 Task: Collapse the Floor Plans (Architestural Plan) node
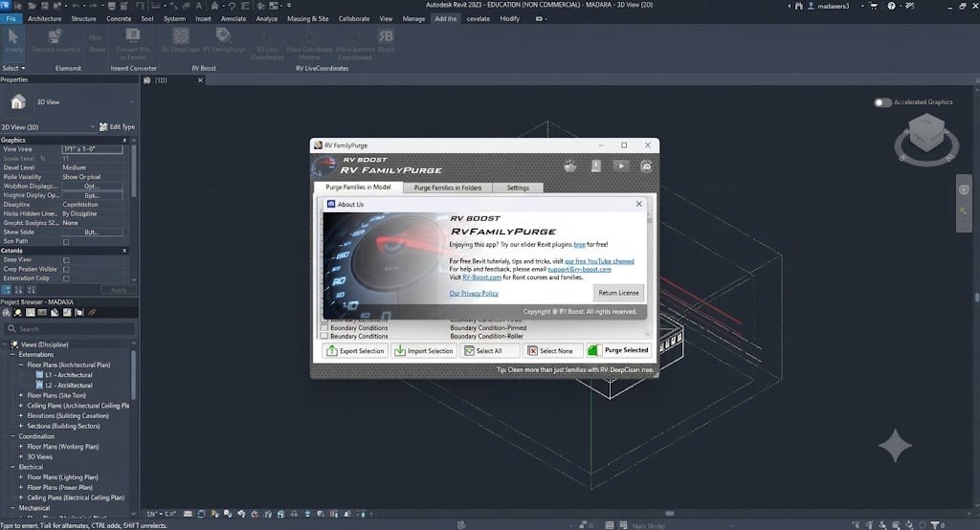click(21, 364)
